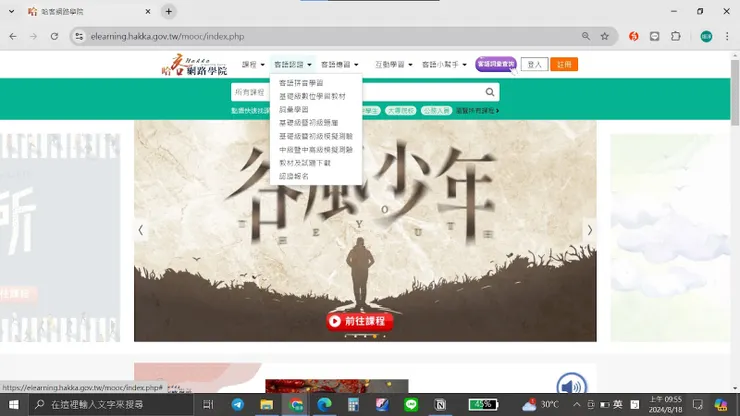The image size is (740, 416).
Task: Select 基礎級暨初級題庫 from the menu
Action: click(308, 122)
